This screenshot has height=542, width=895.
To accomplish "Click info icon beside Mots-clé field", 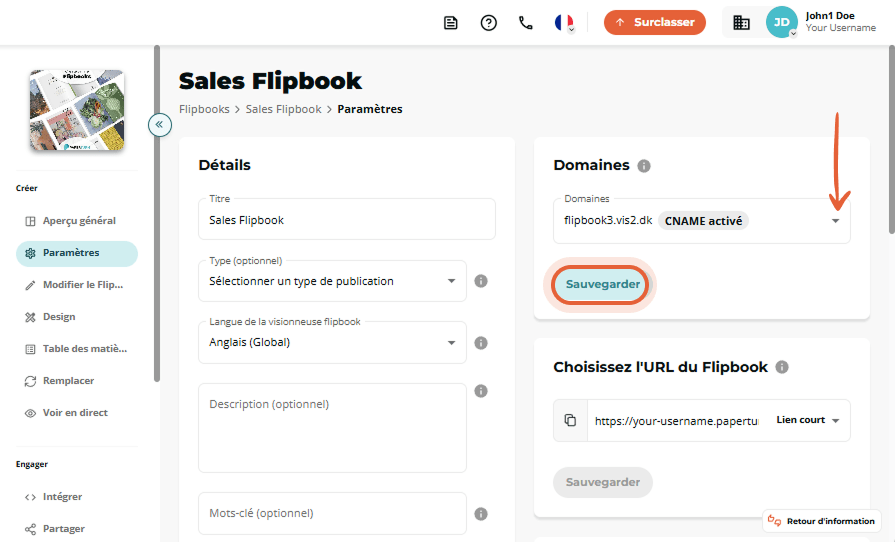I will click(x=481, y=514).
